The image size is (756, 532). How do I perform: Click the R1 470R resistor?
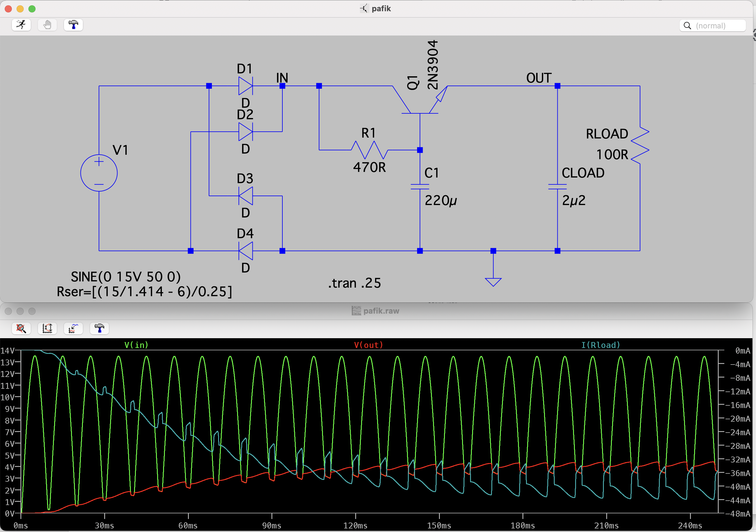pos(369,150)
